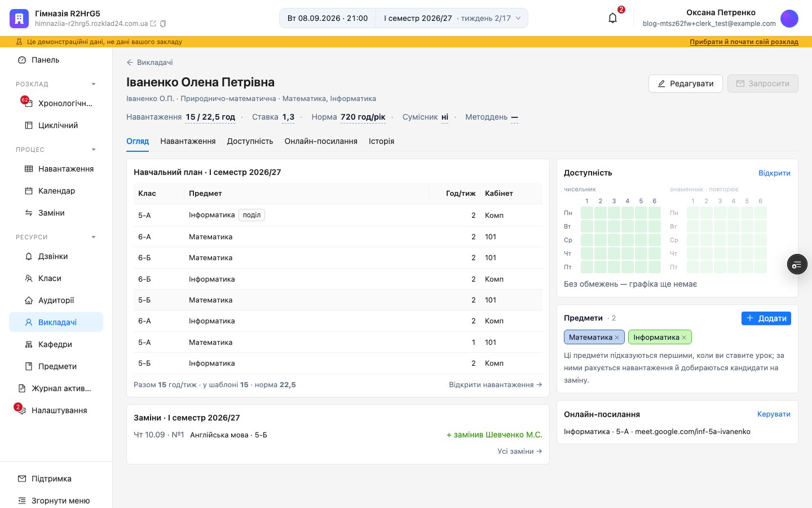The width and height of the screenshot is (812, 508).
Task: Switch to the Історія tab
Action: [381, 141]
